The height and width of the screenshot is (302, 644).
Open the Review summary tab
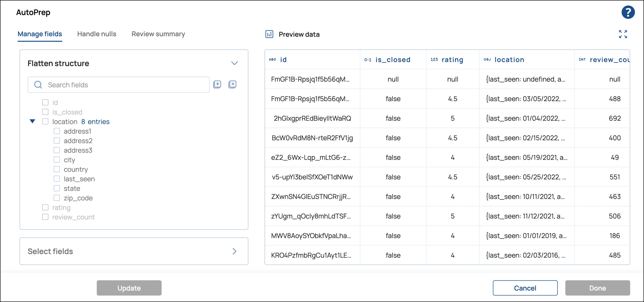[158, 34]
